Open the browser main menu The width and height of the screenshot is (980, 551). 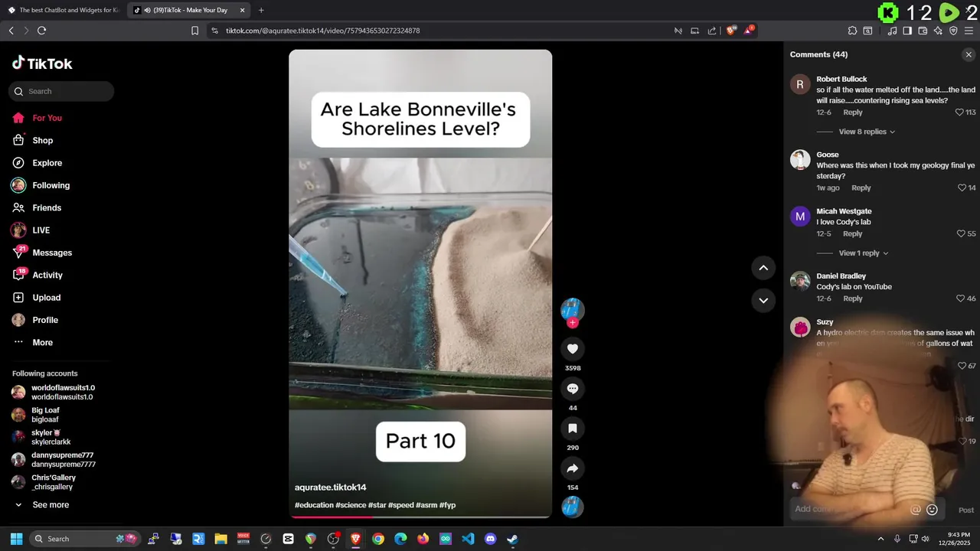pyautogui.click(x=969, y=31)
